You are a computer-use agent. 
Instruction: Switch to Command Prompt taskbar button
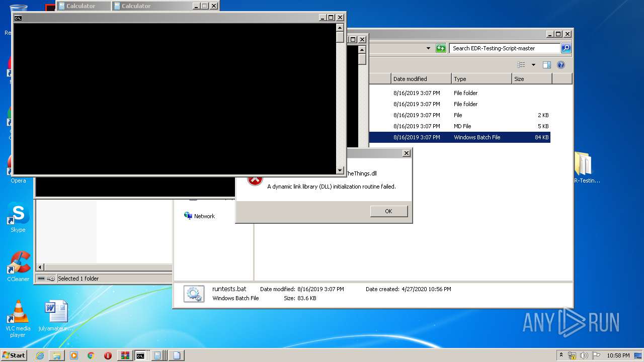coord(141,355)
